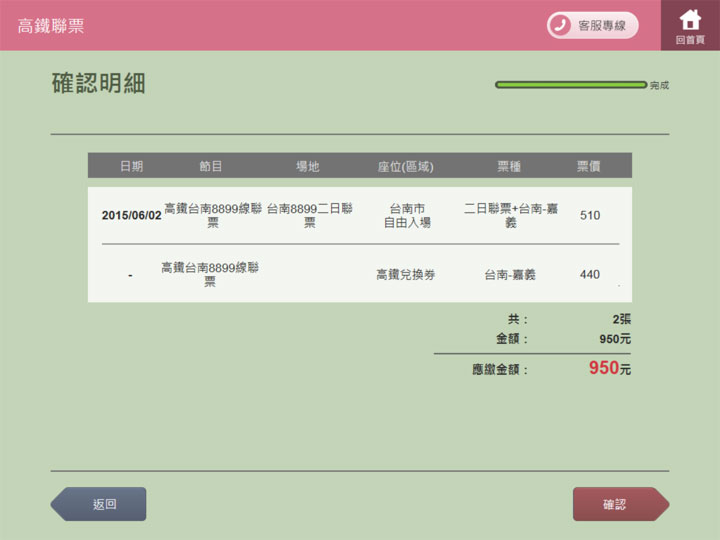Click the red 950 amount due
This screenshot has height=540, width=720.
pos(603,368)
